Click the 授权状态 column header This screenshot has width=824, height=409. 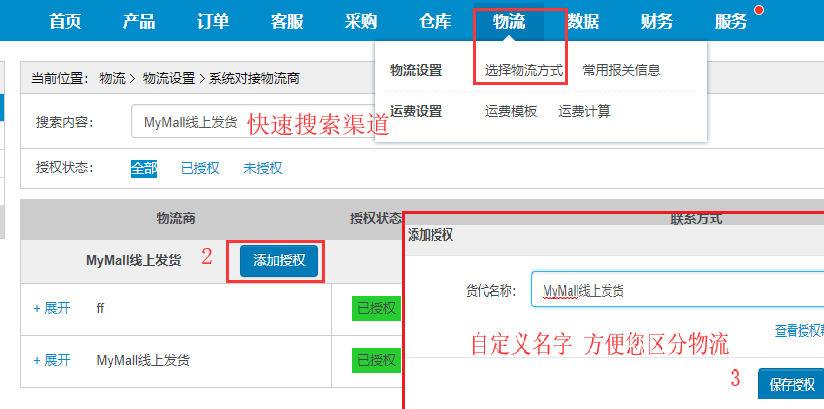click(x=376, y=219)
